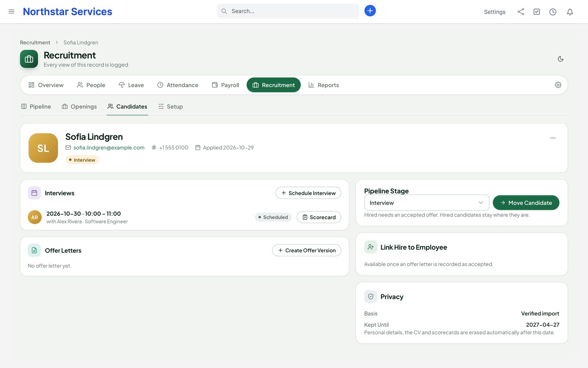Image resolution: width=588 pixels, height=368 pixels.
Task: Click the search magnifier icon
Action: point(224,11)
